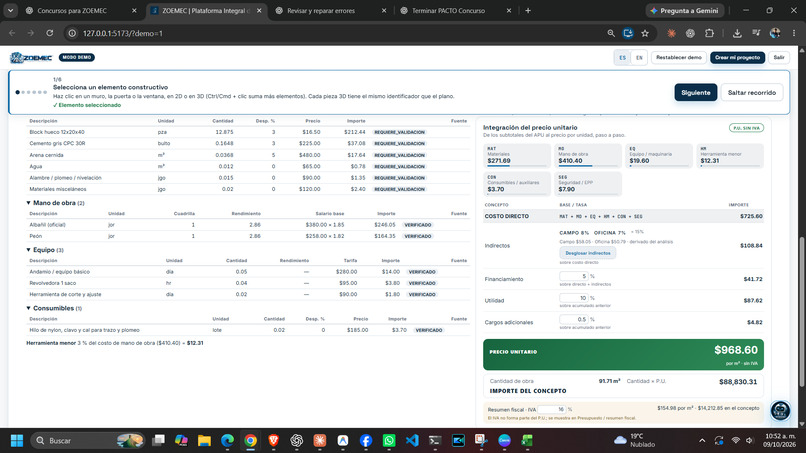
Task: Open the site information icon in address bar
Action: point(72,33)
